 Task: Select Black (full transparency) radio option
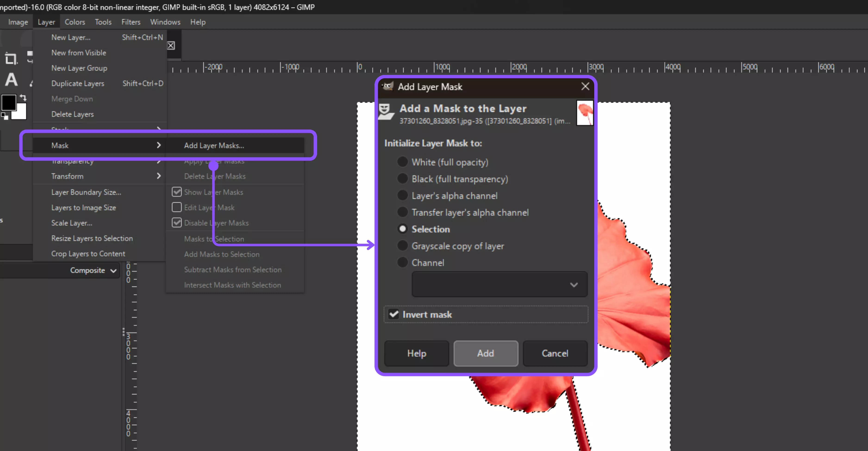(x=402, y=178)
